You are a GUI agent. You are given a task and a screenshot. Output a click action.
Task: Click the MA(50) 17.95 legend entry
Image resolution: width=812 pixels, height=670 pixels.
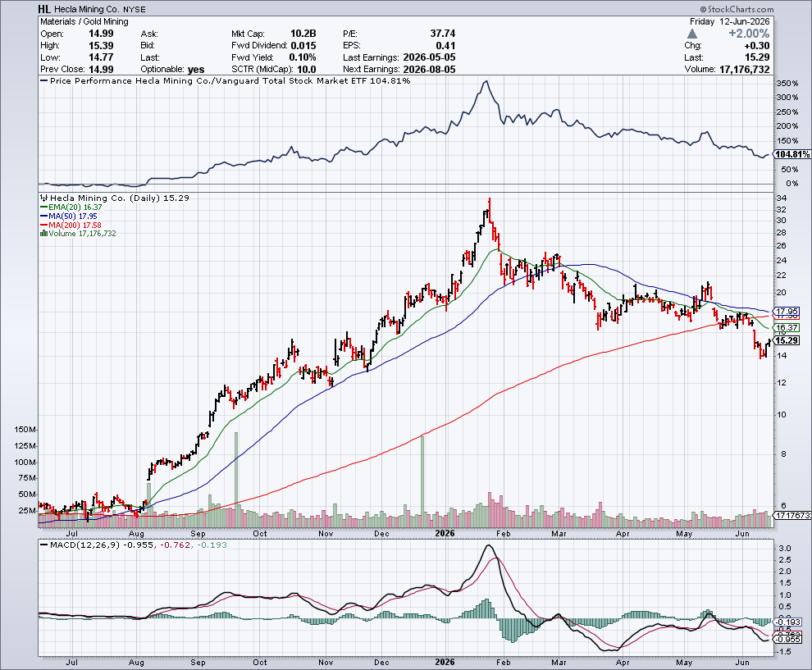tap(69, 216)
